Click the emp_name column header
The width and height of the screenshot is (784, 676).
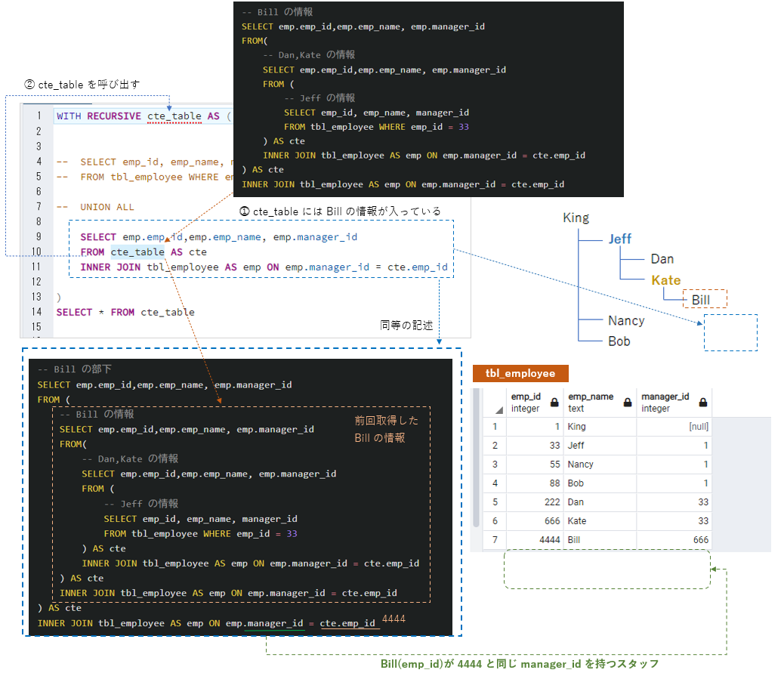pyautogui.click(x=591, y=396)
